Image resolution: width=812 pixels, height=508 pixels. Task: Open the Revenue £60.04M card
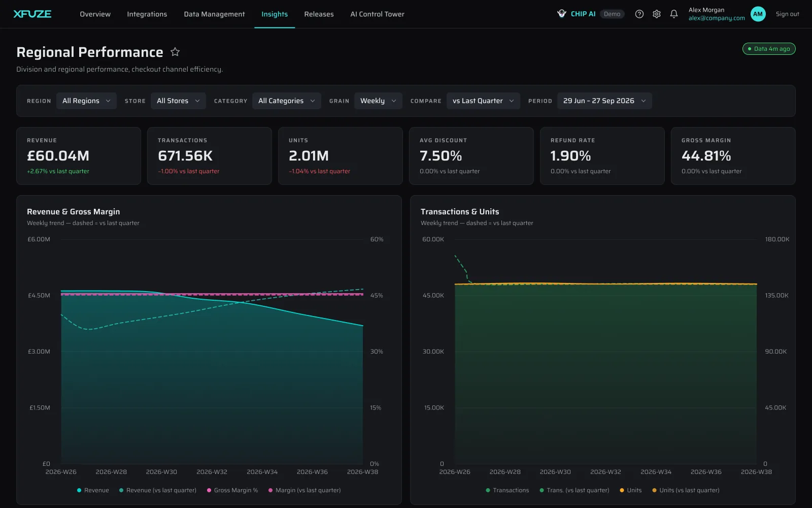[79, 156]
